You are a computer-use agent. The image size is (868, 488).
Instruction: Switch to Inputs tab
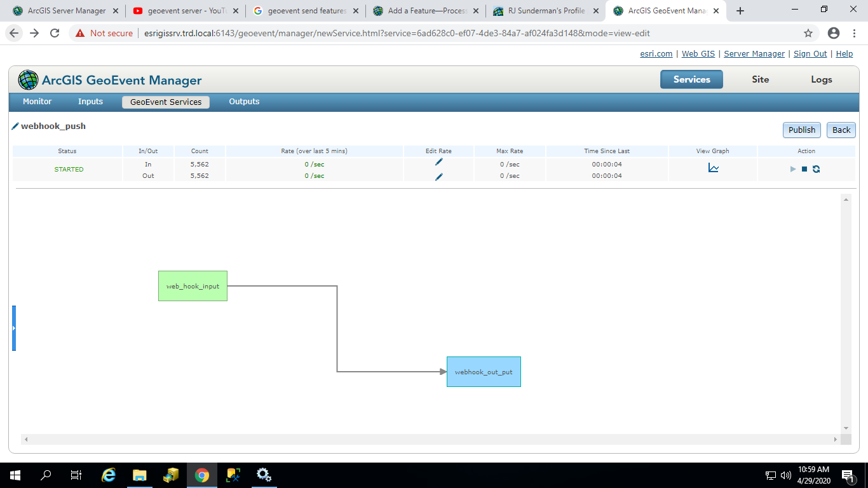tap(90, 102)
